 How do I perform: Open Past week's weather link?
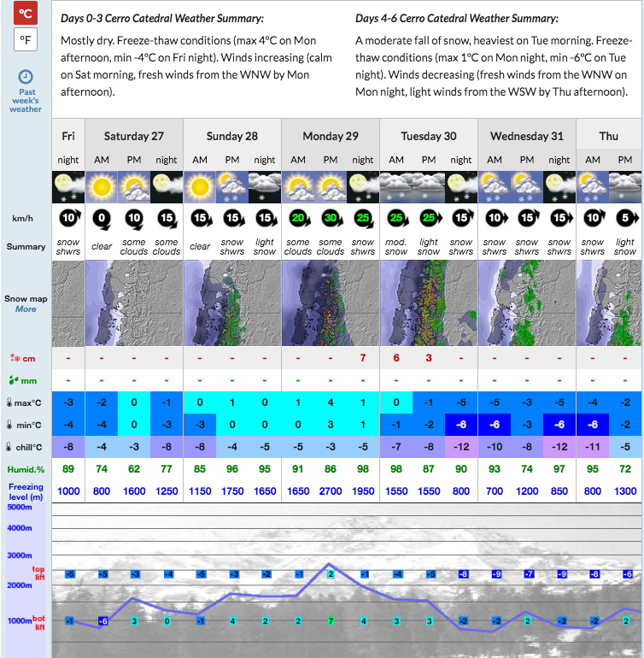click(x=26, y=100)
